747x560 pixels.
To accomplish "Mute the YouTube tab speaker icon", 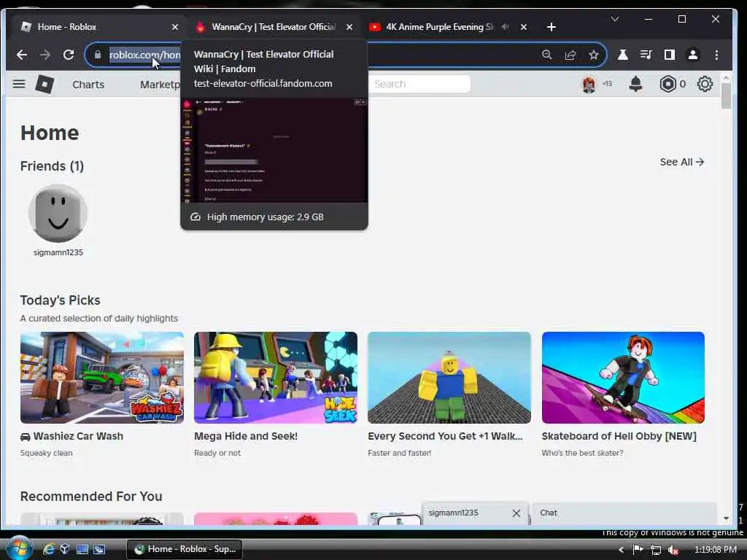I will click(506, 27).
